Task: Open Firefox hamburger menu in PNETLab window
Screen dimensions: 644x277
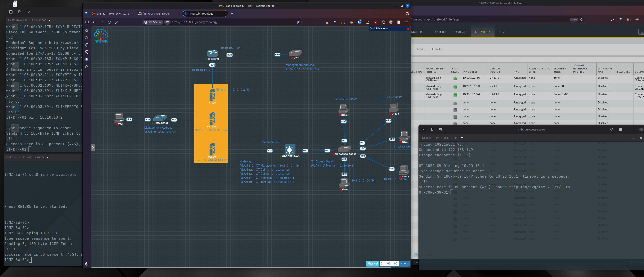Action: (x=407, y=22)
